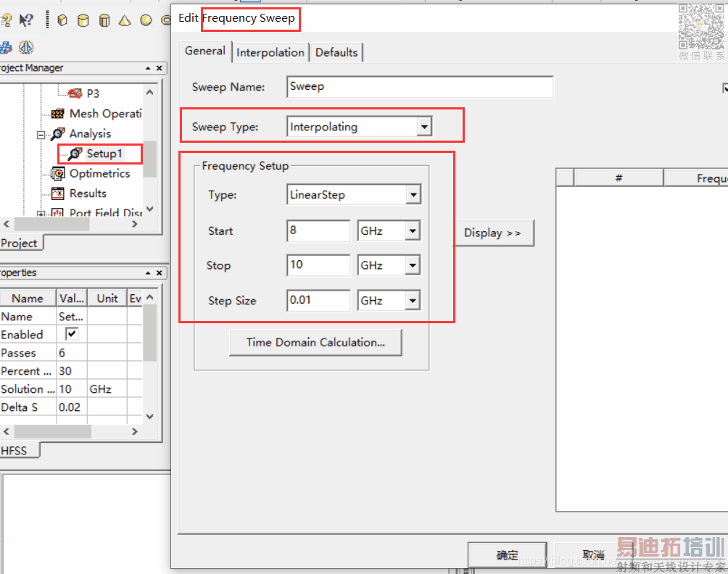
Task: Select Results in project tree
Action: 88,194
